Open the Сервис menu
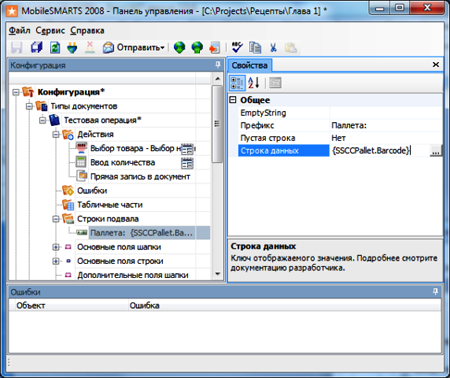Image resolution: width=450 pixels, height=378 pixels. [x=50, y=30]
